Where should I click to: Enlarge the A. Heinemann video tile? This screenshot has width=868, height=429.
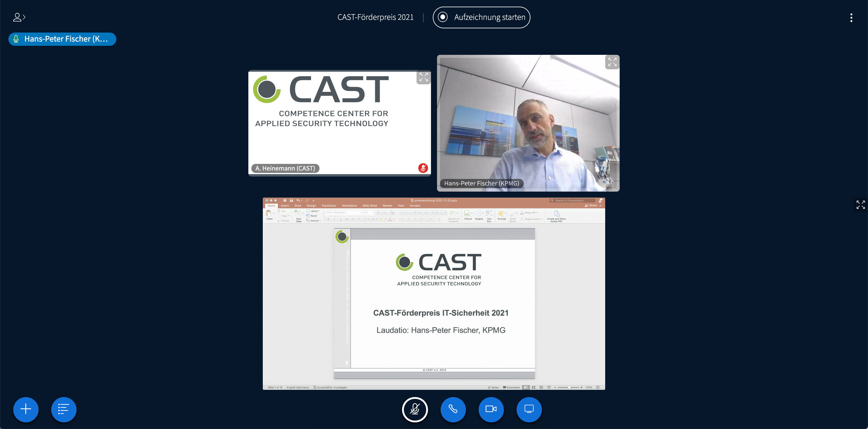pyautogui.click(x=423, y=77)
